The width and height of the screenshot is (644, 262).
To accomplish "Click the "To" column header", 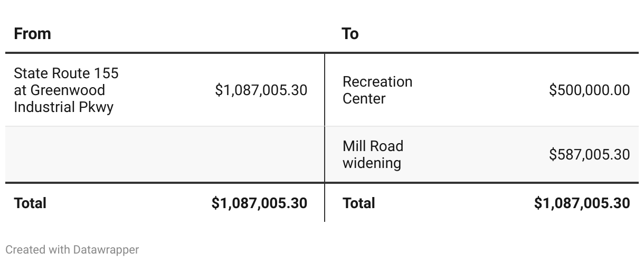I will (351, 34).
